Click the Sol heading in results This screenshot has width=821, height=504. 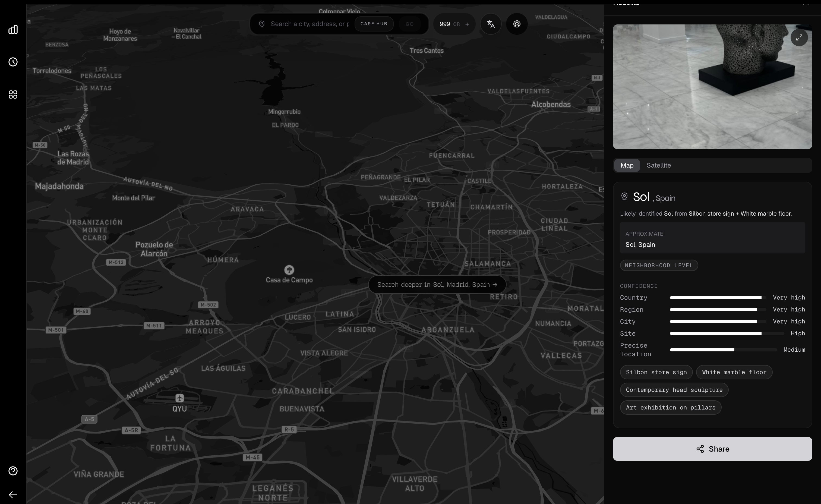641,197
